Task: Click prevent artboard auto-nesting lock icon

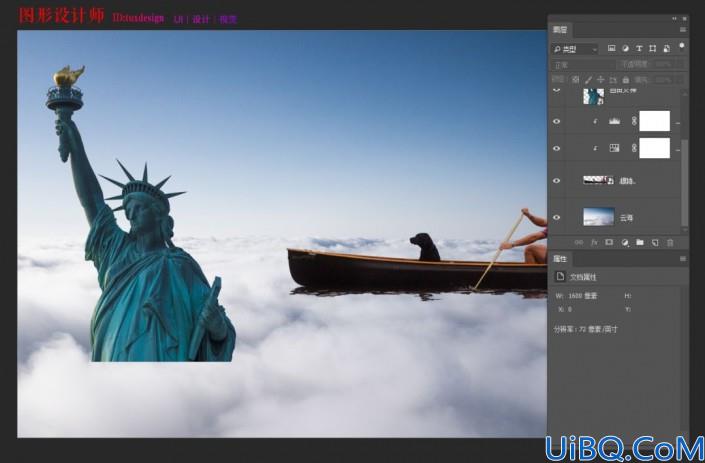Action: pos(613,80)
